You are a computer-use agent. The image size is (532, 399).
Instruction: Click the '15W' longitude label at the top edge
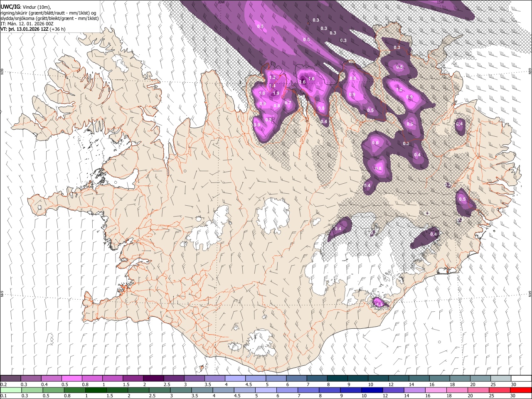point(440,2)
